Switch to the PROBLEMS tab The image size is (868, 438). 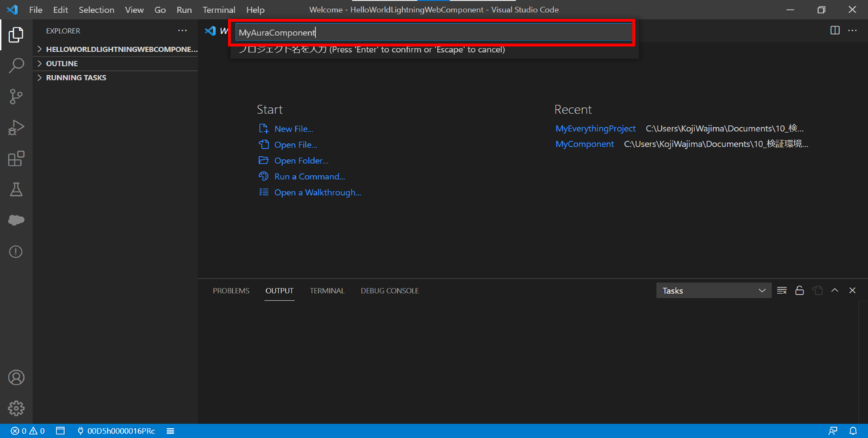pos(231,291)
